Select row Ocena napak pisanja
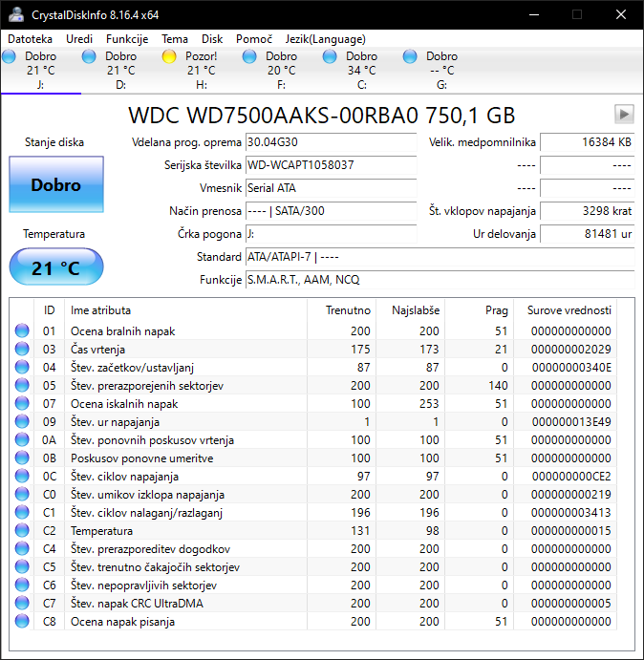The height and width of the screenshot is (660, 644). (313, 621)
